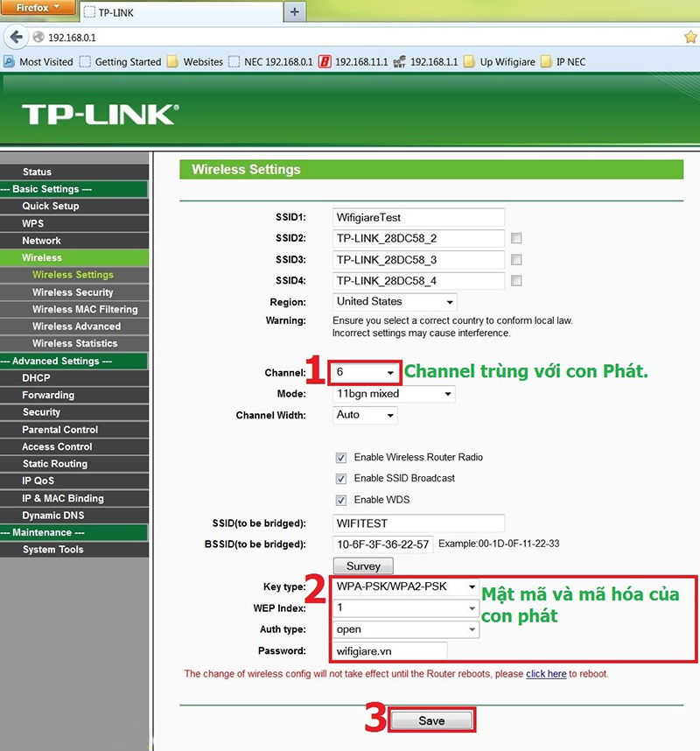Open Dynamic DNS in sidebar
This screenshot has width=700, height=751.
pyautogui.click(x=74, y=516)
